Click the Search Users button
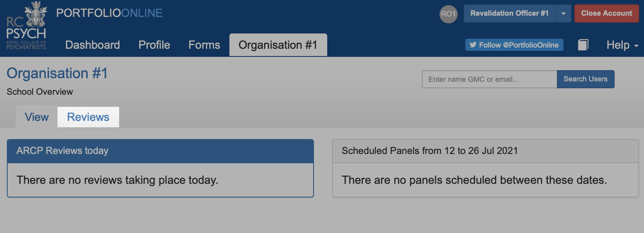The height and width of the screenshot is (233, 644). (x=586, y=79)
